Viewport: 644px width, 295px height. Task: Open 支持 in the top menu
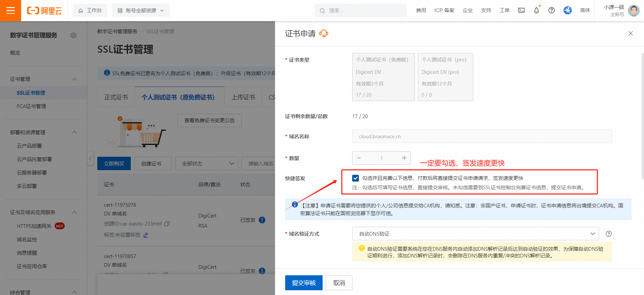point(486,10)
